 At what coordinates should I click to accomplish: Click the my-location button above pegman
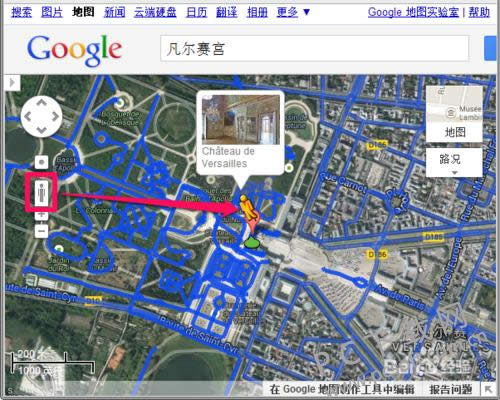[x=41, y=162]
